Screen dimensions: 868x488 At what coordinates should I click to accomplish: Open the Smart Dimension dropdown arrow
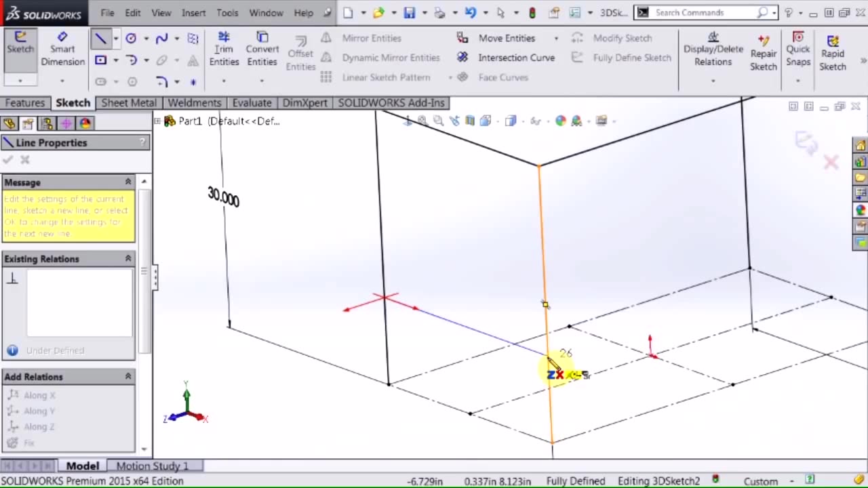pyautogui.click(x=62, y=81)
